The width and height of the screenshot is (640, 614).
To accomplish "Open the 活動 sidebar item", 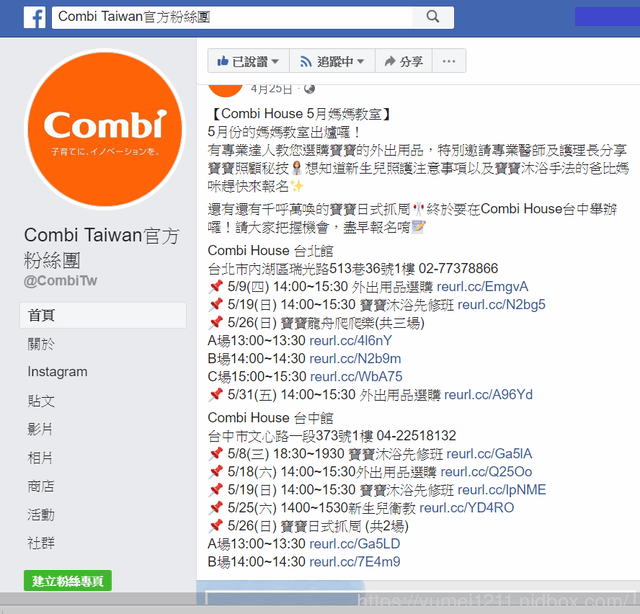I will (41, 515).
